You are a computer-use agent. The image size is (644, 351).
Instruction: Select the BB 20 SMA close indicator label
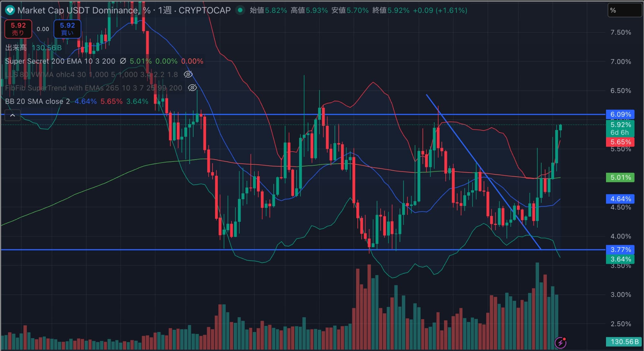(37, 101)
